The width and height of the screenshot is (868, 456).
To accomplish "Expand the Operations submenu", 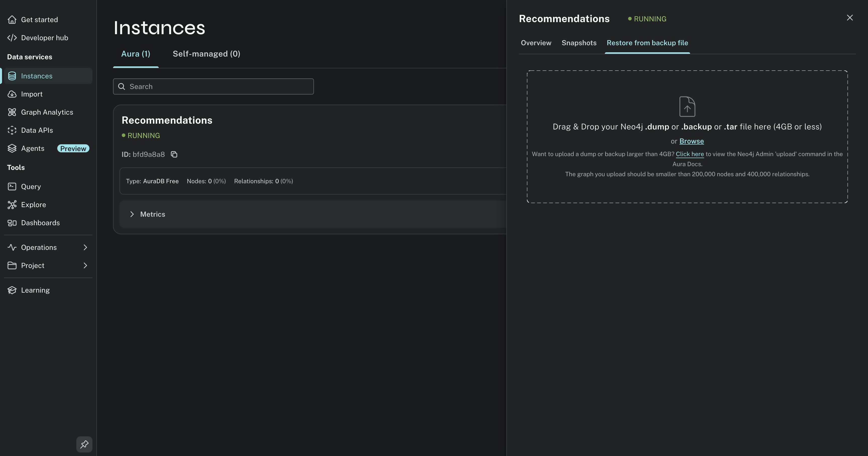I will pos(85,247).
